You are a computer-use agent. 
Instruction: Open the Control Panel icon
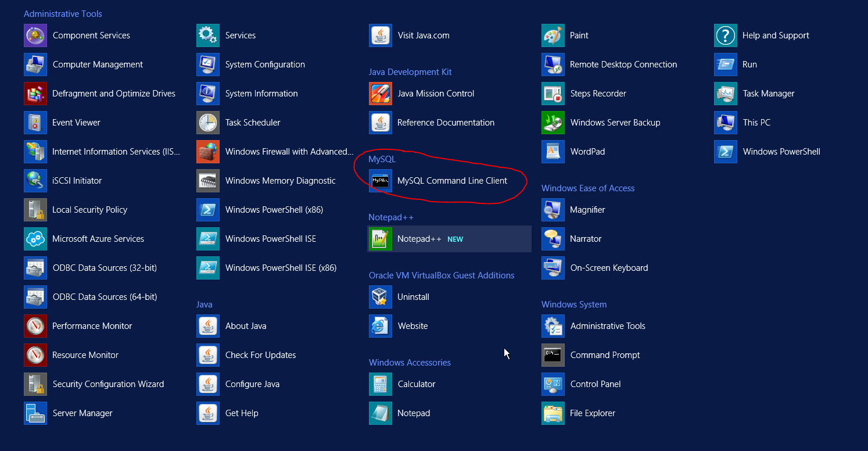[x=553, y=384]
